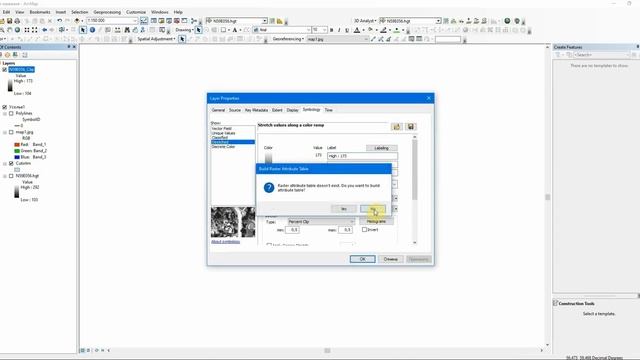Launch ArcGlobe from the 3D Analyst toolbar
This screenshot has width=640, height=360.
point(507,20)
